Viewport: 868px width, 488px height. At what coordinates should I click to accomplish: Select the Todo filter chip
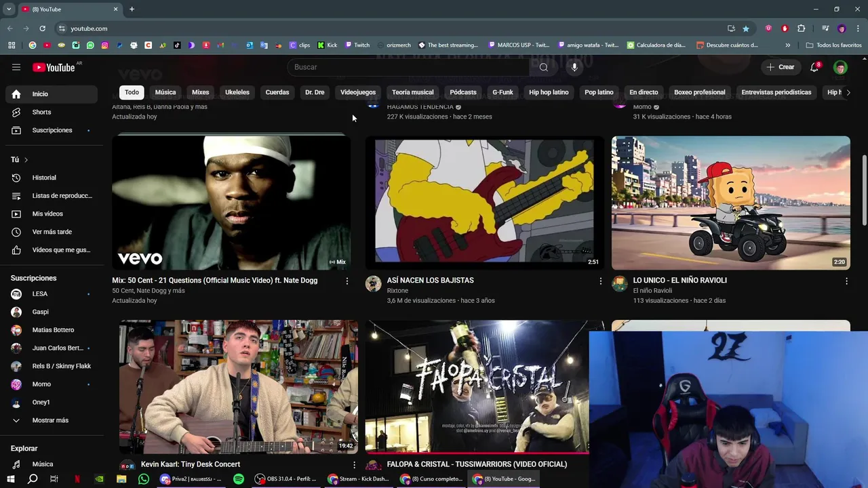(x=132, y=92)
